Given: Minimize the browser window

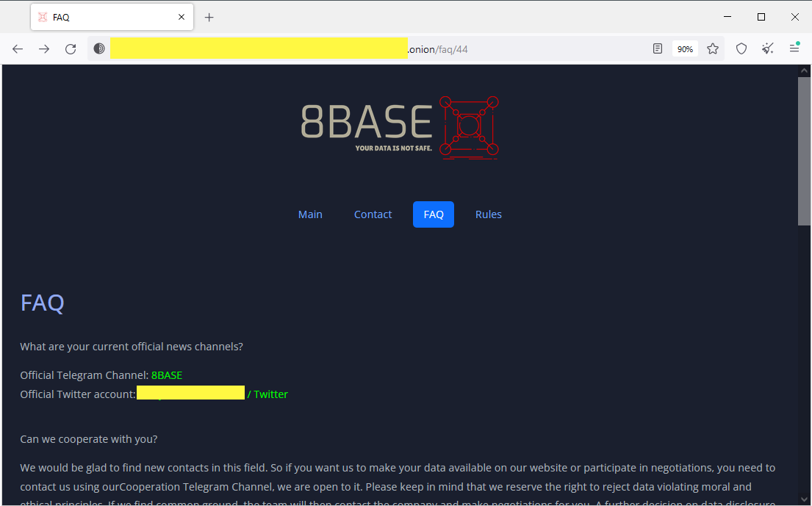Looking at the screenshot, I should click(x=727, y=17).
